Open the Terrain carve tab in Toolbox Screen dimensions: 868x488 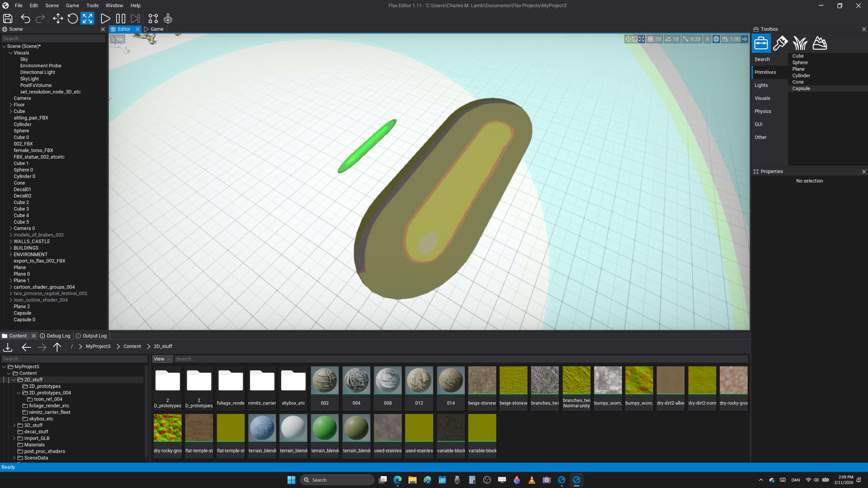[x=820, y=43]
